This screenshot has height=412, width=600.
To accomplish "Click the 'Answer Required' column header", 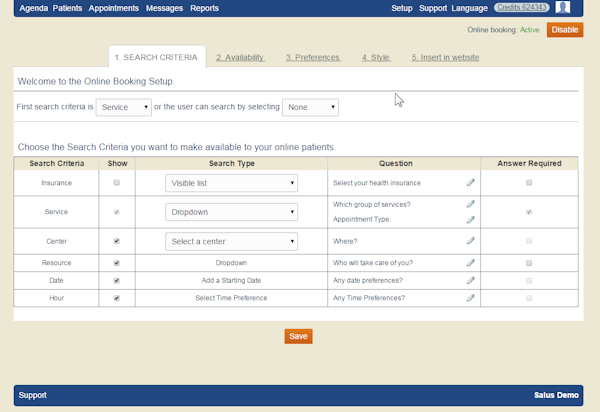I will (529, 163).
